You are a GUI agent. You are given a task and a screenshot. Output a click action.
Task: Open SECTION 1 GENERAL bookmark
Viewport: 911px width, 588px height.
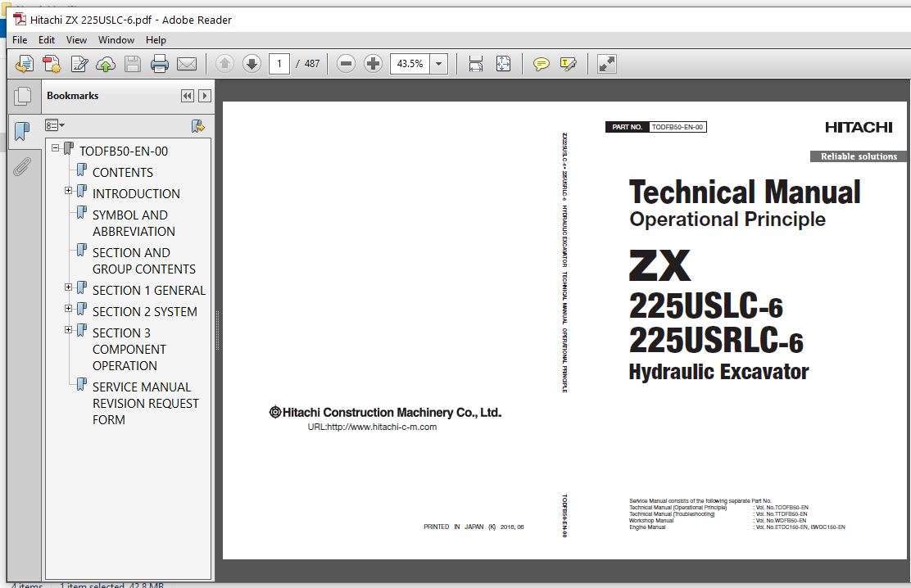point(149,291)
